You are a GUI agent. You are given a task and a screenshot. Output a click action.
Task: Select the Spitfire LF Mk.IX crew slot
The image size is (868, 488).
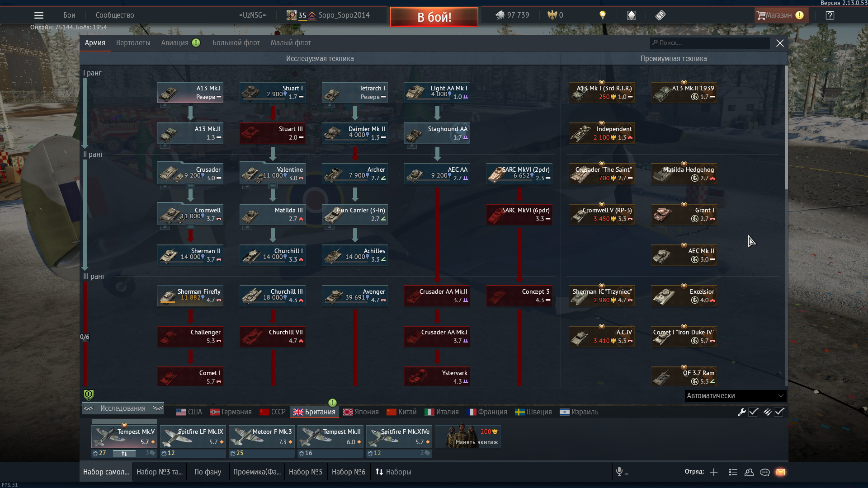pyautogui.click(x=193, y=436)
